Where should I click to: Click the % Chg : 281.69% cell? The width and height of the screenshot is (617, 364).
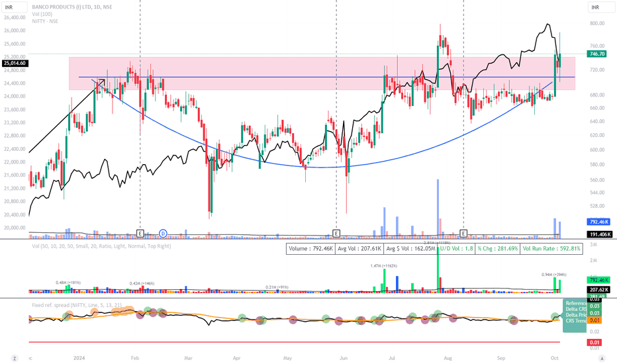click(x=498, y=249)
